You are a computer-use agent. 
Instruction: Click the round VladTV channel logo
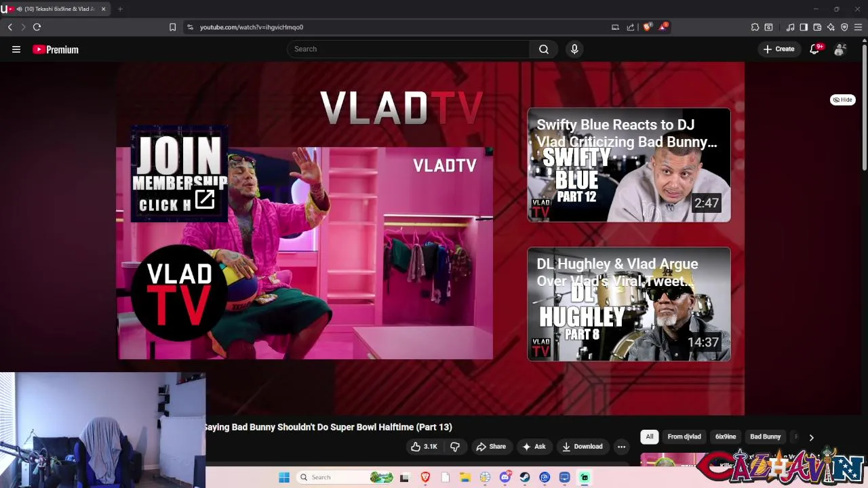click(x=180, y=293)
